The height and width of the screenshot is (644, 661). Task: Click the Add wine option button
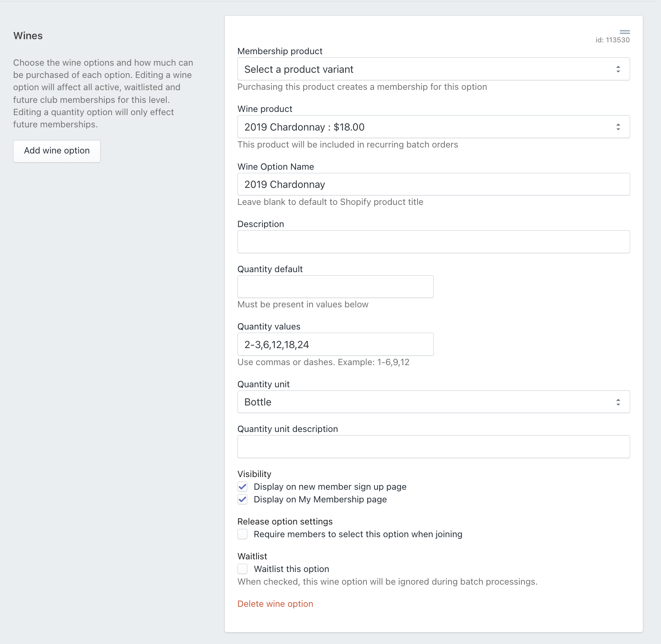[57, 151]
